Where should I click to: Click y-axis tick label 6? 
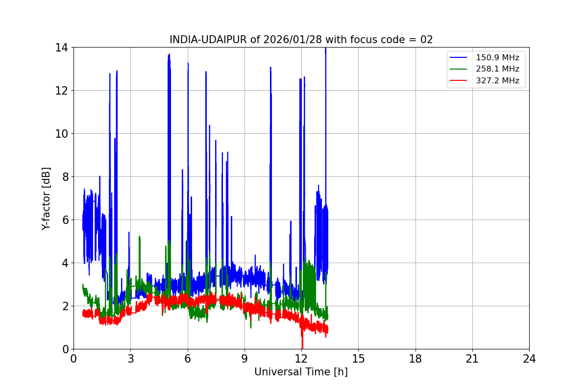pyautogui.click(x=64, y=220)
